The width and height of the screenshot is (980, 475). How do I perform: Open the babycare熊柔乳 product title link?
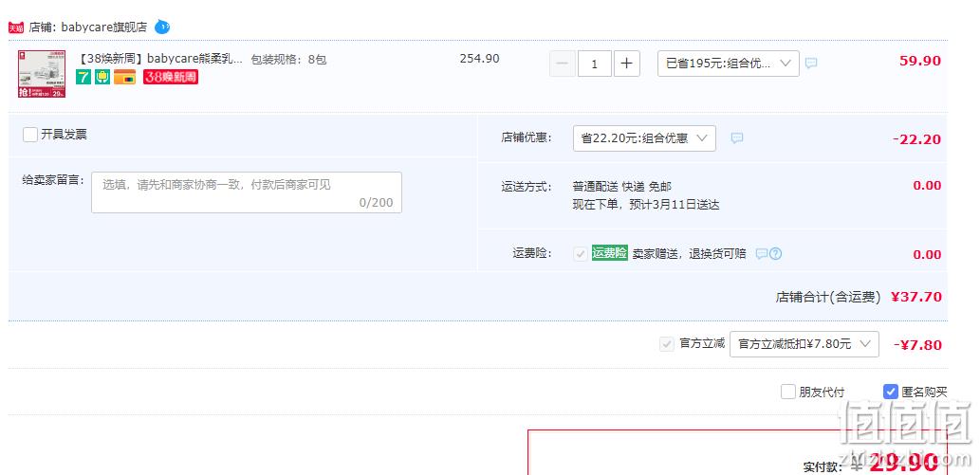pyautogui.click(x=161, y=60)
